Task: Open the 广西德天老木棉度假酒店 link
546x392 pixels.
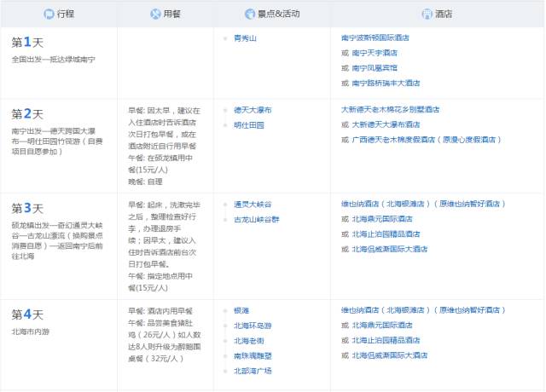Action: pyautogui.click(x=427, y=140)
